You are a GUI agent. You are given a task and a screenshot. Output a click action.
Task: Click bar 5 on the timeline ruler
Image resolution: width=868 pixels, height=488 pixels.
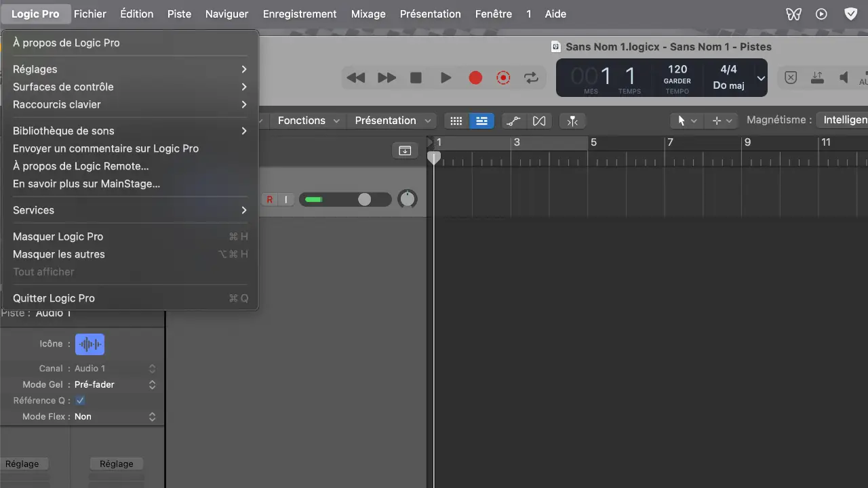[593, 142]
